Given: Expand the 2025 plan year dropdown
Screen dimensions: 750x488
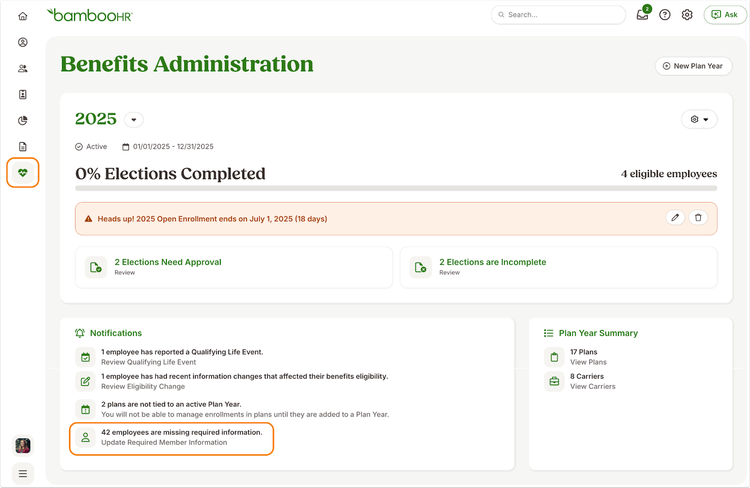Looking at the screenshot, I should click(x=134, y=120).
